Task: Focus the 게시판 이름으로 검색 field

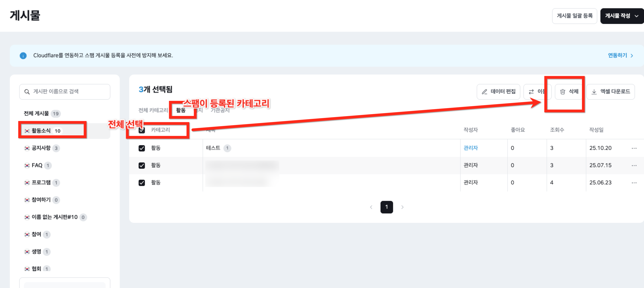Action: click(65, 92)
